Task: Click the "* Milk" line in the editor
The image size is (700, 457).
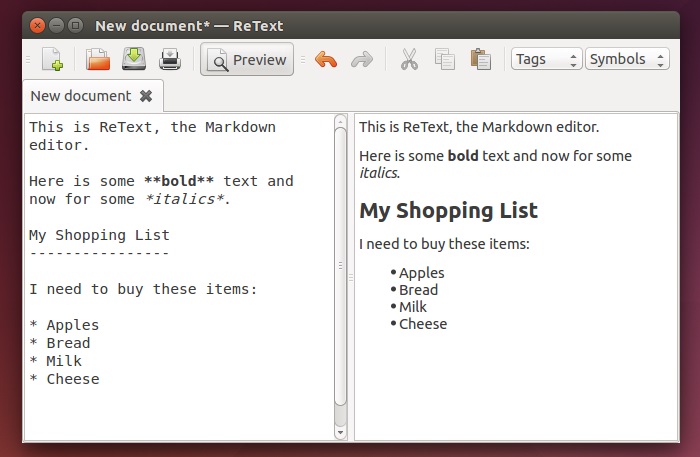Action: (x=55, y=361)
